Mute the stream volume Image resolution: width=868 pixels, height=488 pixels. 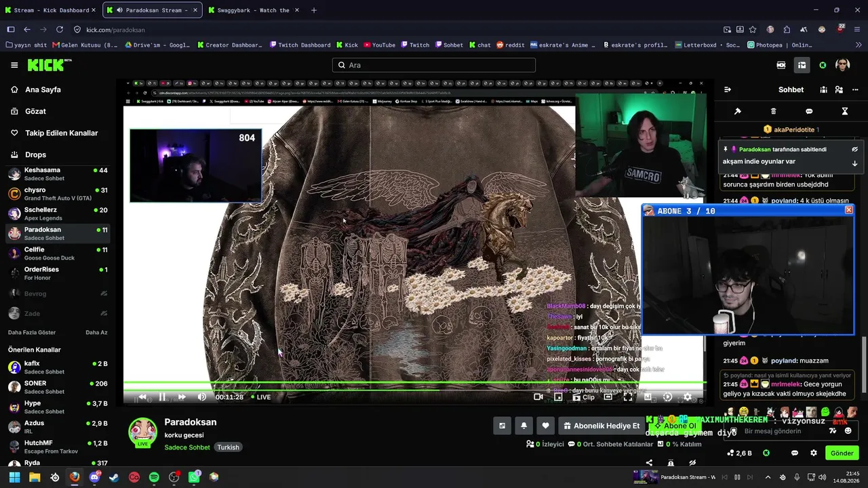click(201, 397)
